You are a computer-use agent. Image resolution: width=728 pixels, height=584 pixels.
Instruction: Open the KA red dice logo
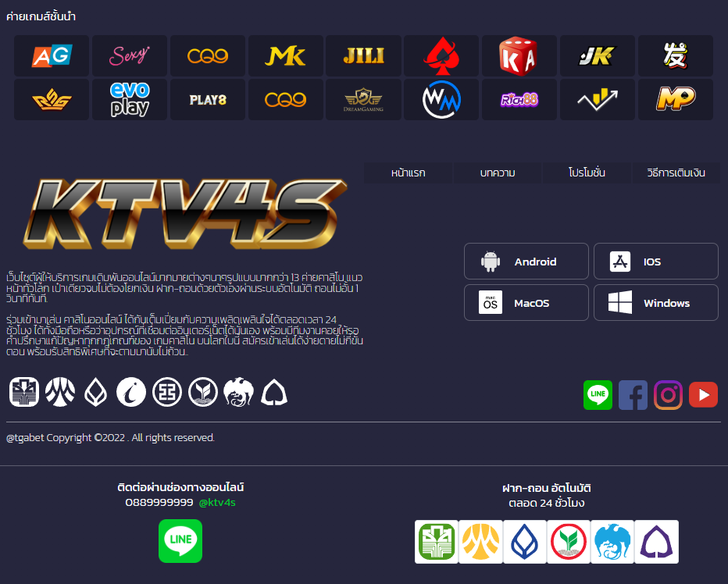pyautogui.click(x=519, y=55)
